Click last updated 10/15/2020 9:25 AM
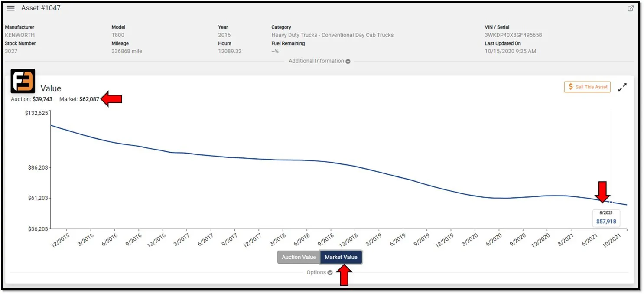 pos(510,51)
